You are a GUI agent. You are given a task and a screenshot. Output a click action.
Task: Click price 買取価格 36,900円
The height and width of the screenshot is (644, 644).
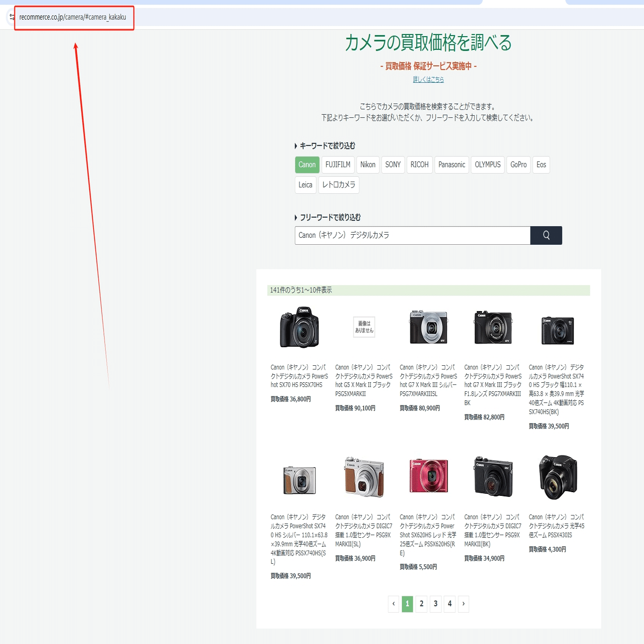[355, 559]
